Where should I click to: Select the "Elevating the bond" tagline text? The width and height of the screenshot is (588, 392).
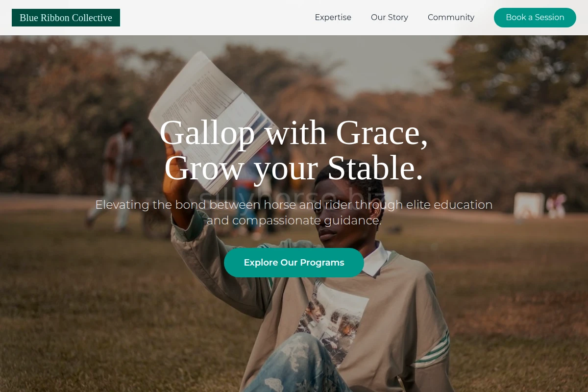click(x=294, y=212)
